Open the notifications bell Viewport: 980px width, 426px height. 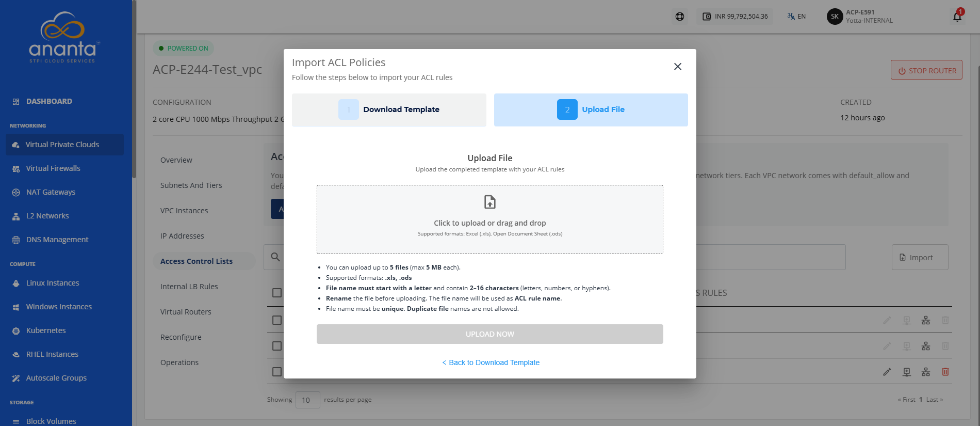(957, 17)
